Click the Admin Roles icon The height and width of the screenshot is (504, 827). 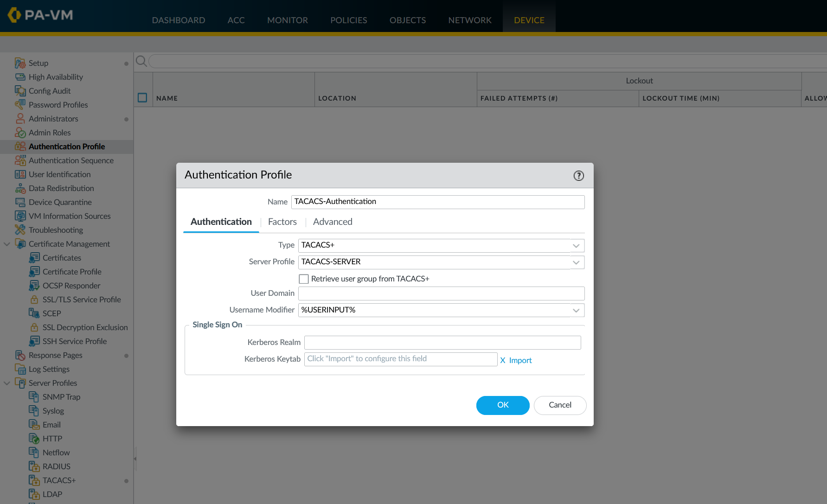(20, 133)
